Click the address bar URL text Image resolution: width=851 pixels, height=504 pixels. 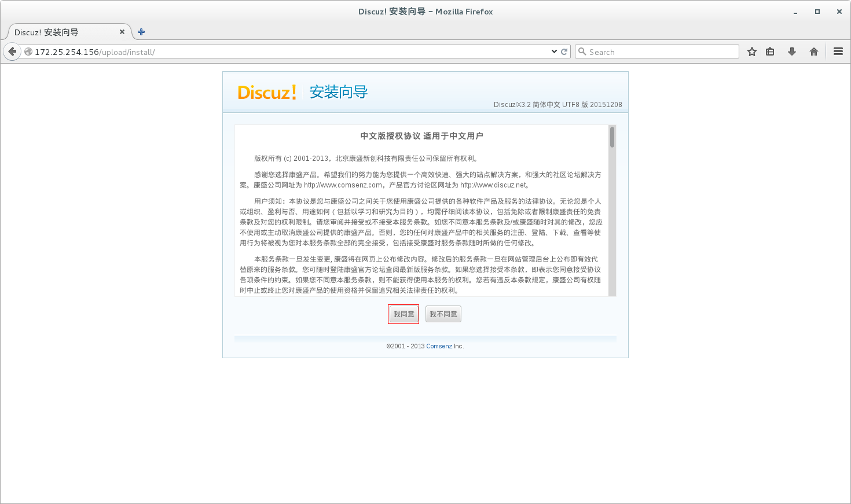(x=95, y=52)
